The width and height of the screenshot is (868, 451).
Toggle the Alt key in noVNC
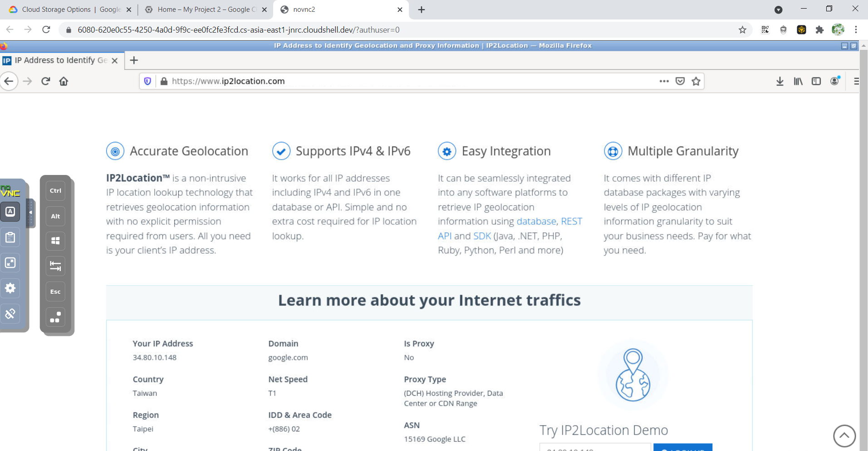(x=55, y=216)
